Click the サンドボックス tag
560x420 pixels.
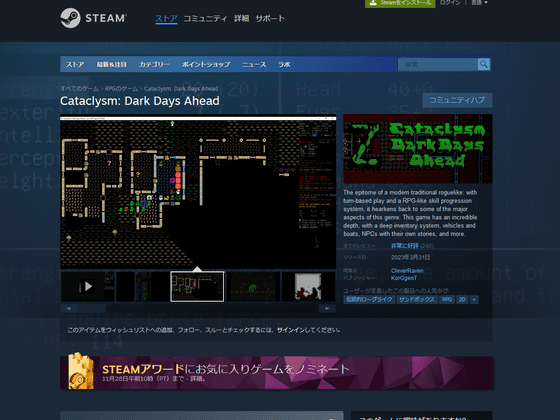point(417,300)
